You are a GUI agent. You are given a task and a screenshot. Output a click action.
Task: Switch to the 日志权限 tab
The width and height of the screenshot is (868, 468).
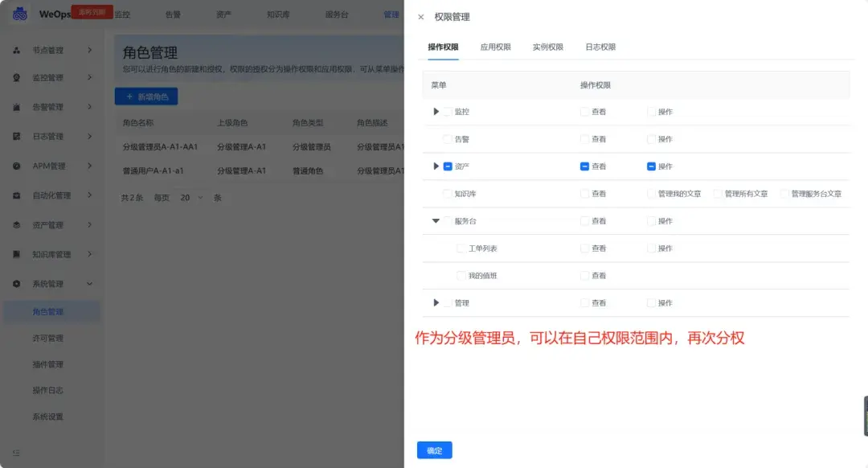[600, 47]
